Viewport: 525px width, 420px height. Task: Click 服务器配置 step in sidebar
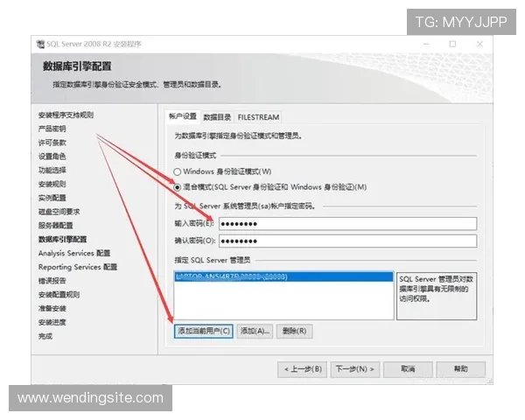click(56, 226)
